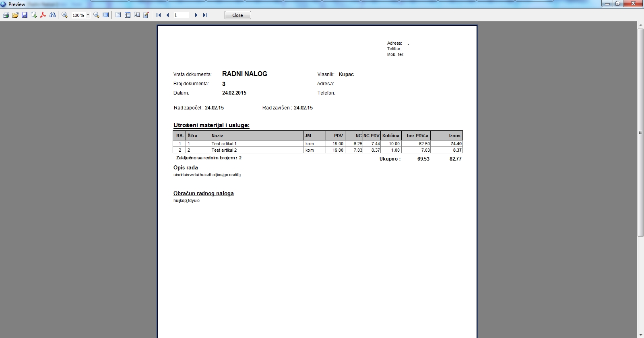
Task: Click the 'huijkop[fdyuio' text
Action: (x=187, y=201)
